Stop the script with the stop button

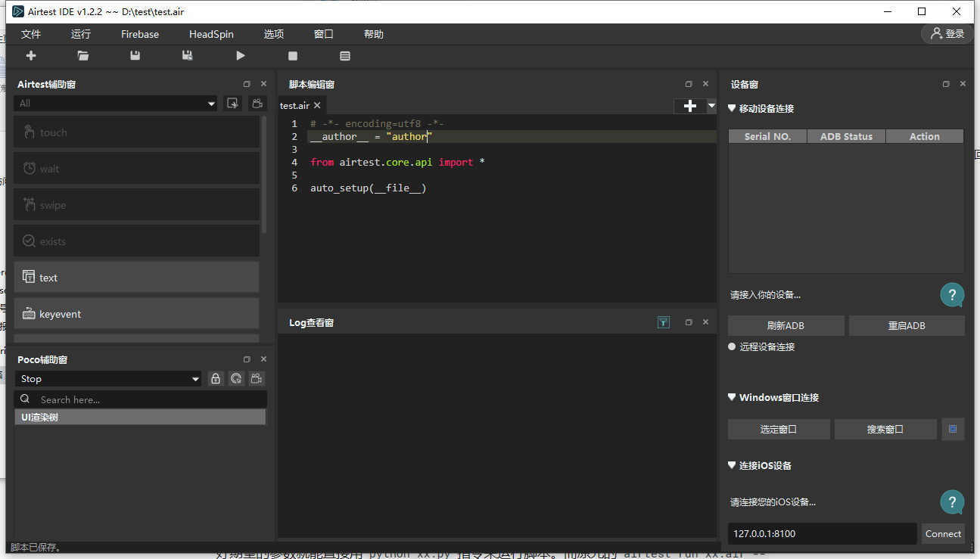click(x=293, y=56)
